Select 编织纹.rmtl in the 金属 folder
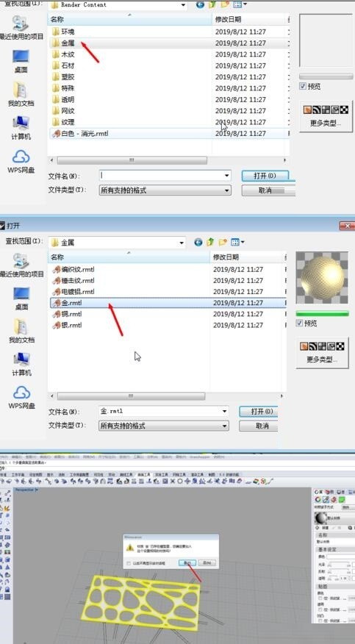The height and width of the screenshot is (644, 355). tap(73, 269)
